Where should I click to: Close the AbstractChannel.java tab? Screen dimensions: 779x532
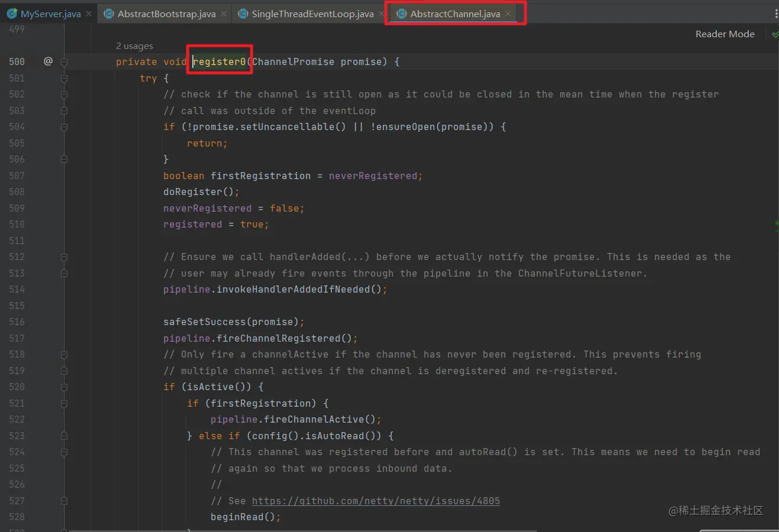point(508,13)
